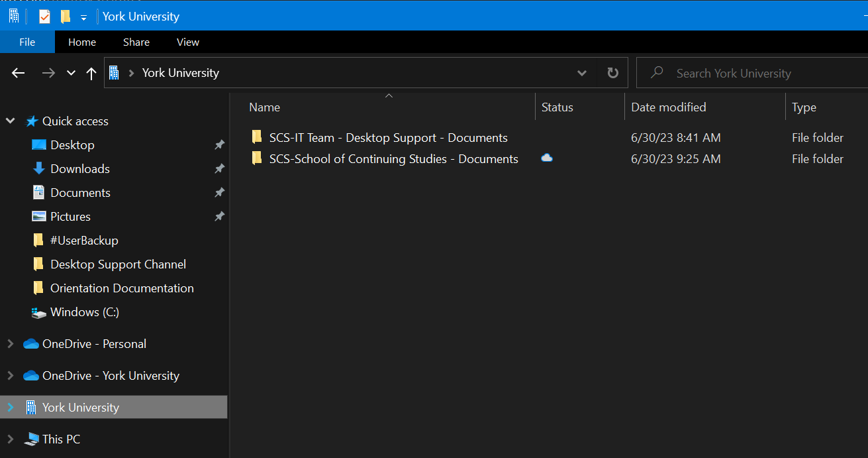Open Downloads in Quick access
Viewport: 868px width, 458px height.
pyautogui.click(x=80, y=169)
